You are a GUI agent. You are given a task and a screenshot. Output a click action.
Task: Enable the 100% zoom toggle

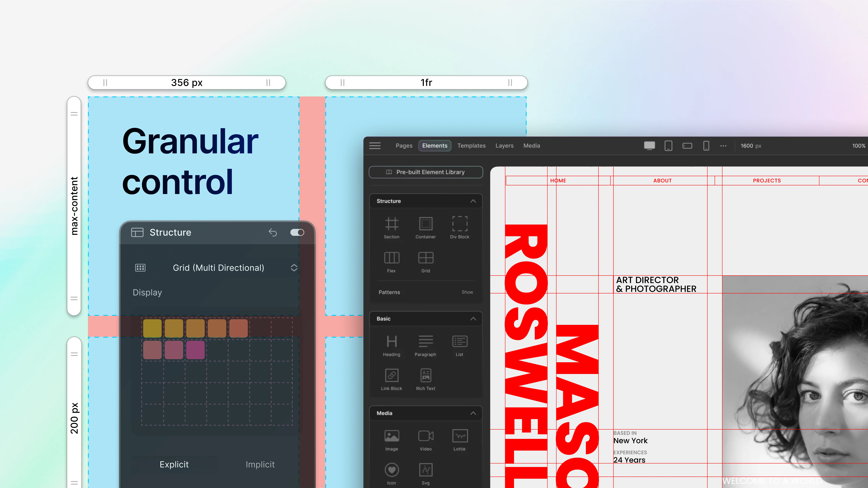click(x=859, y=145)
